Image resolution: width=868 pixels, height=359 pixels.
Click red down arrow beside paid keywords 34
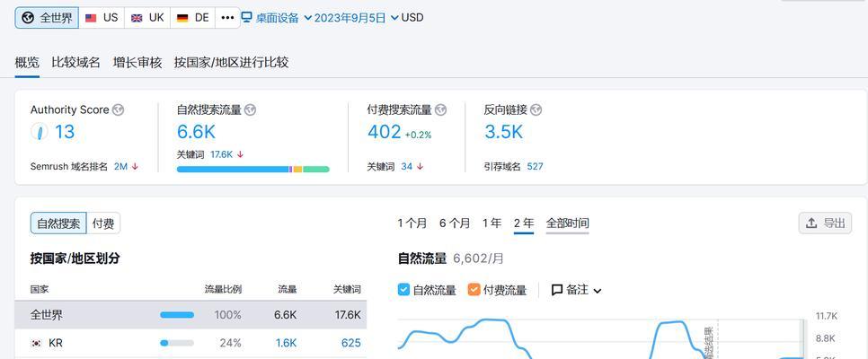click(x=421, y=167)
